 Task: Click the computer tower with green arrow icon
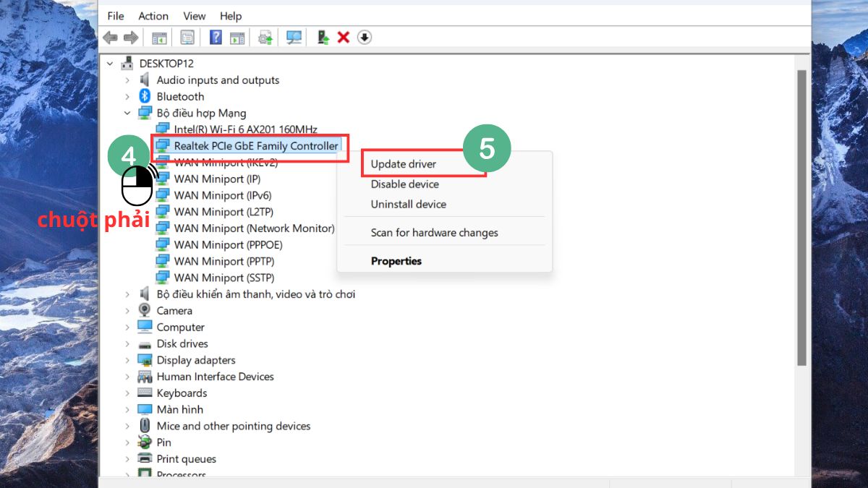pyautogui.click(x=323, y=38)
